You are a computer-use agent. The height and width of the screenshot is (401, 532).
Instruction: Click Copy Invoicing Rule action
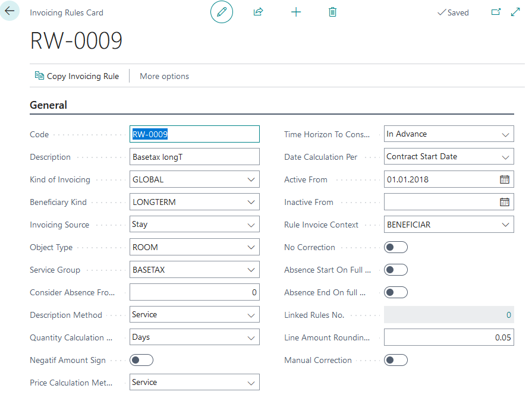(77, 76)
